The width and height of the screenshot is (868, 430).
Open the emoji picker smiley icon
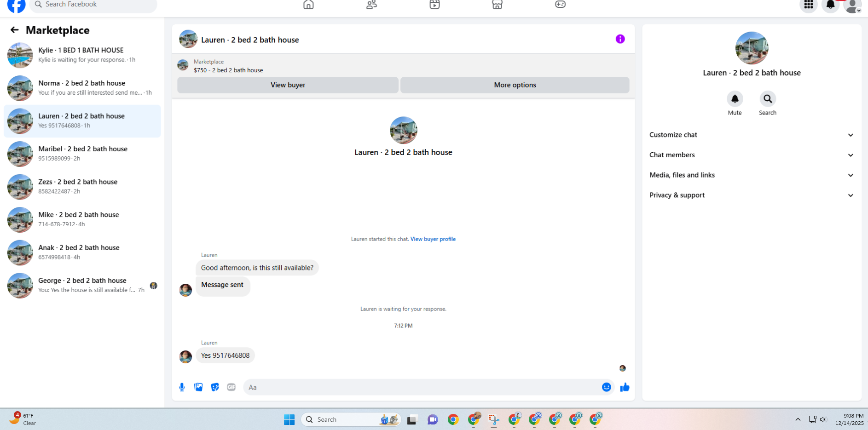[x=607, y=387]
